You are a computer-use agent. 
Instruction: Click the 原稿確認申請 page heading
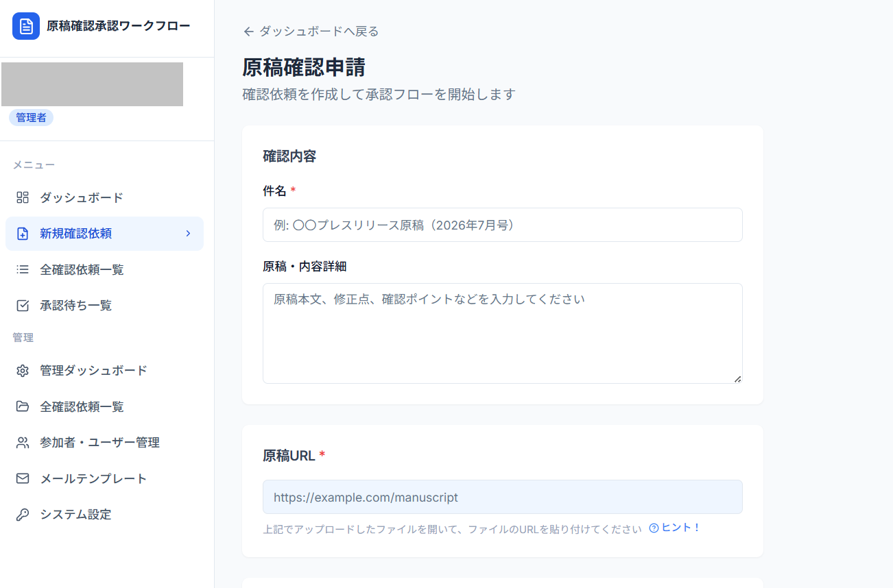(x=304, y=67)
